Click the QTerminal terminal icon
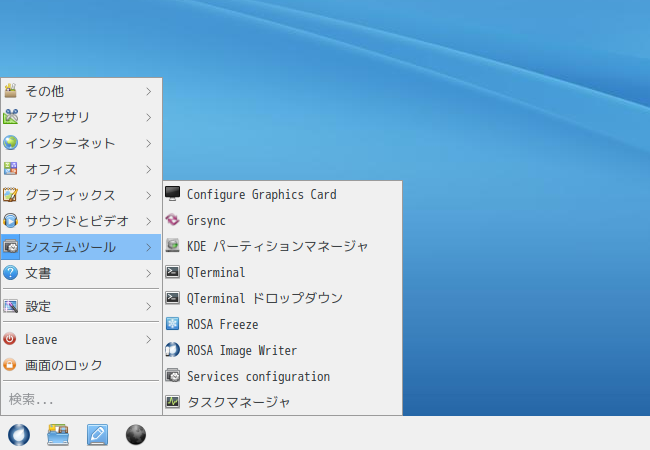Image resolution: width=650 pixels, height=450 pixels. [172, 272]
